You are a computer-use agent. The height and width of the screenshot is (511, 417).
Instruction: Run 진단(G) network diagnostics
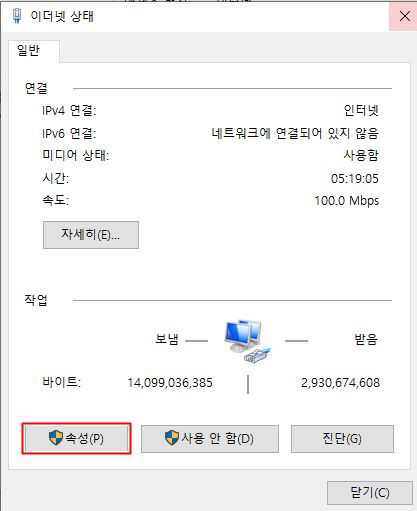coord(342,439)
